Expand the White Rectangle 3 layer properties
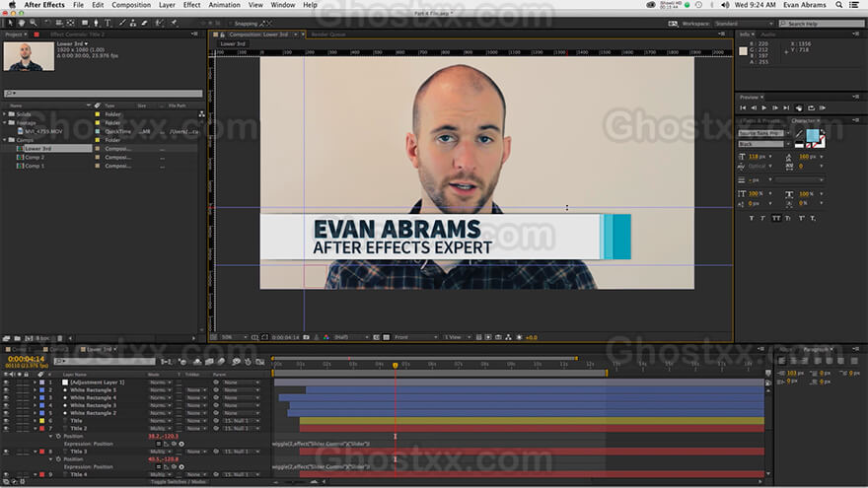Viewport: 868px width, 488px height. click(x=35, y=405)
